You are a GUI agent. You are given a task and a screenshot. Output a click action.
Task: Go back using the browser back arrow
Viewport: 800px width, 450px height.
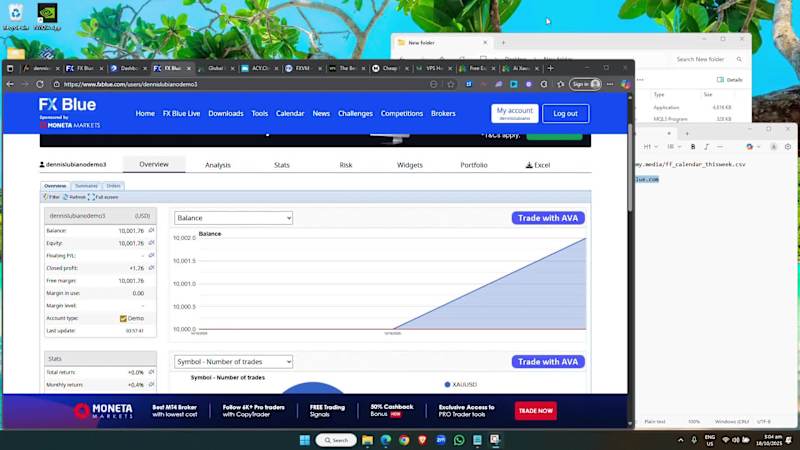pos(10,84)
